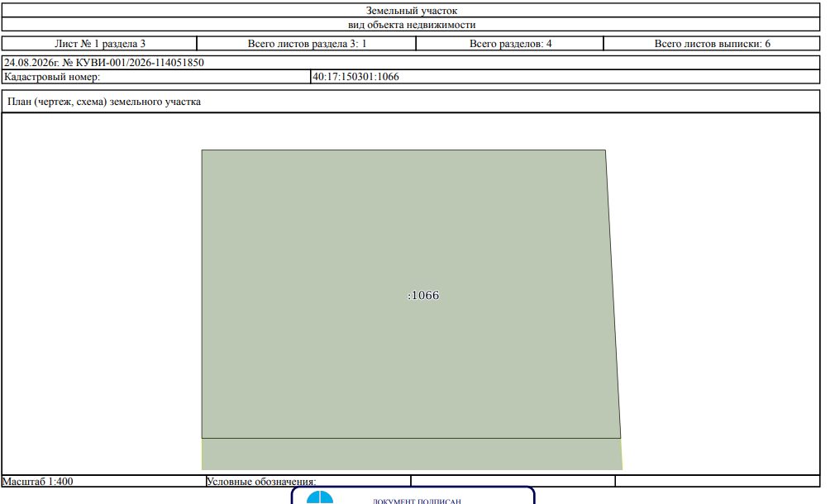Select the ':1066' parcel label
This screenshot has height=504, width=835.
click(423, 295)
